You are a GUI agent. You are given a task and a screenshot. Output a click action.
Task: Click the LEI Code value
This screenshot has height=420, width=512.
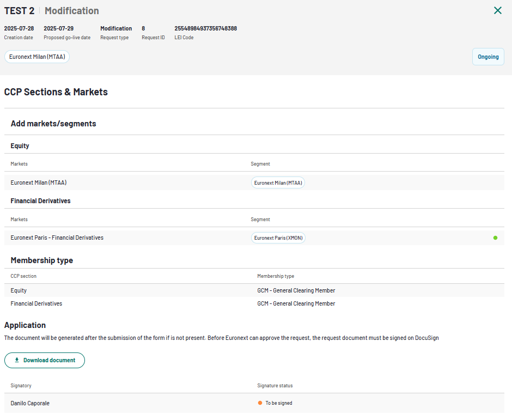pos(205,28)
